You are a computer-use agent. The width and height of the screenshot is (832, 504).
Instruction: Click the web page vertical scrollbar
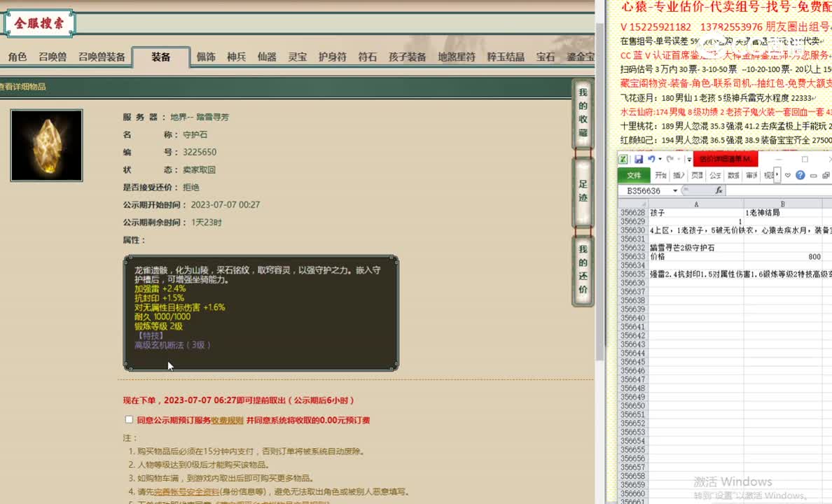(x=600, y=191)
